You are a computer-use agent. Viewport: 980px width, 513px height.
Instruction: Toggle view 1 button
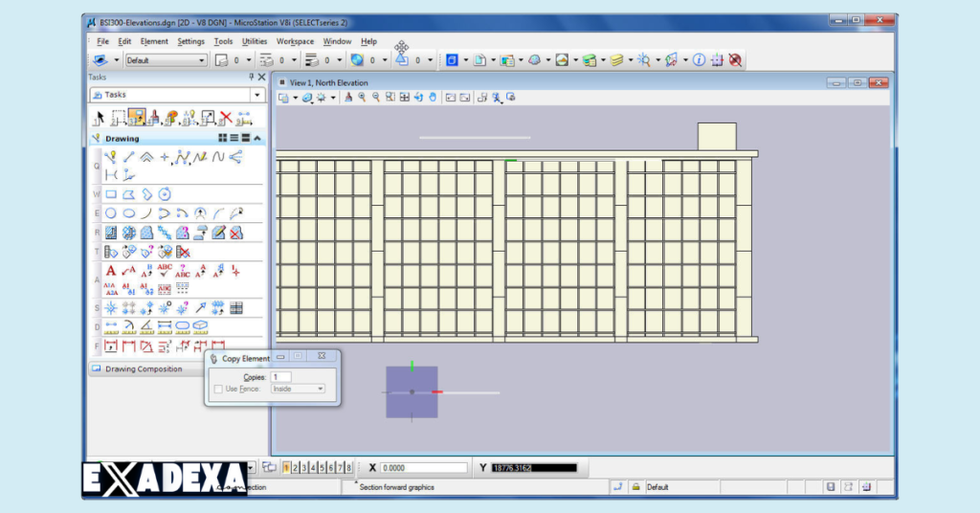286,467
